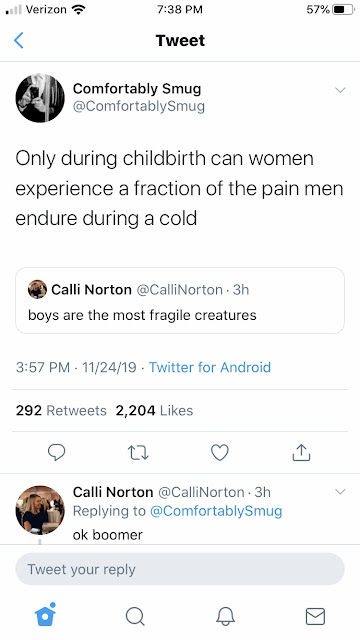Tap the retweet icon
The image size is (360, 640).
[x=138, y=453]
